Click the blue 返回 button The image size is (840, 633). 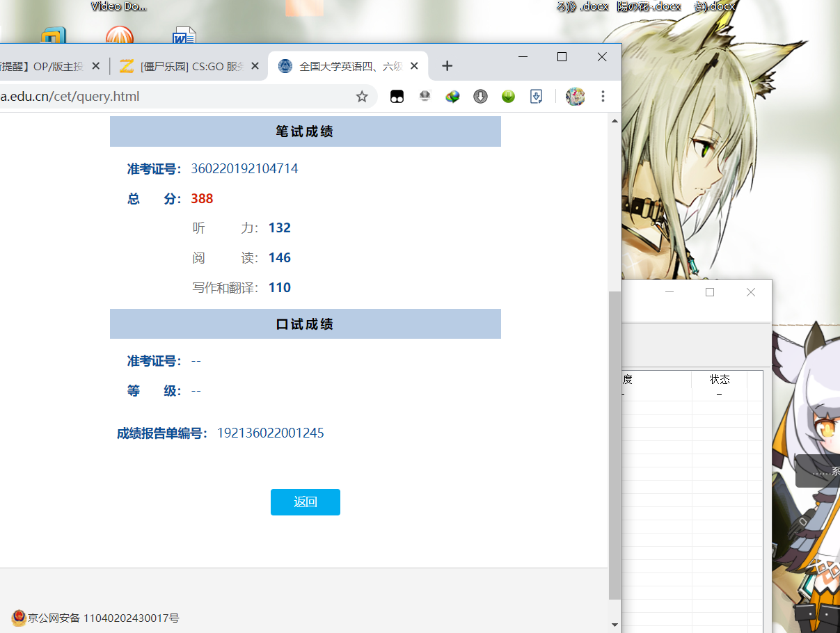pos(305,502)
